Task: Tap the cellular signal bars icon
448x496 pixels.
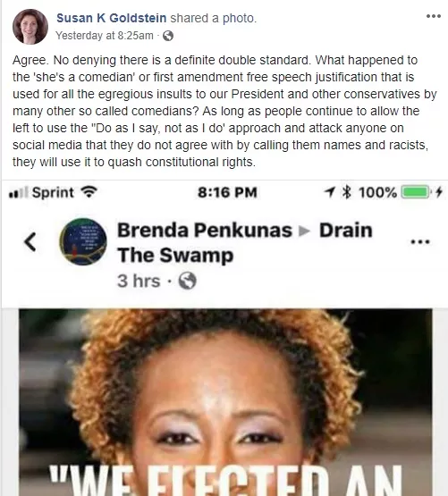Action: point(19,193)
